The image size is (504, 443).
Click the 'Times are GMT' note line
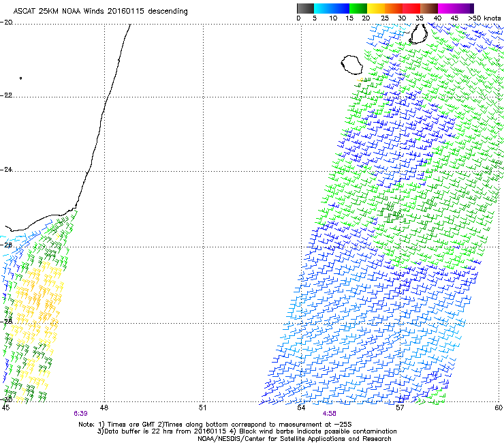(x=215, y=425)
